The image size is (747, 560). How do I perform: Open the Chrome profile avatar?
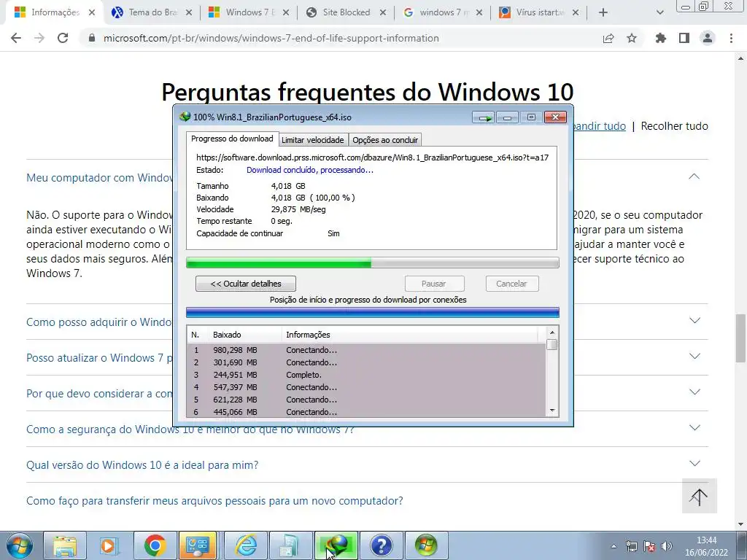708,38
